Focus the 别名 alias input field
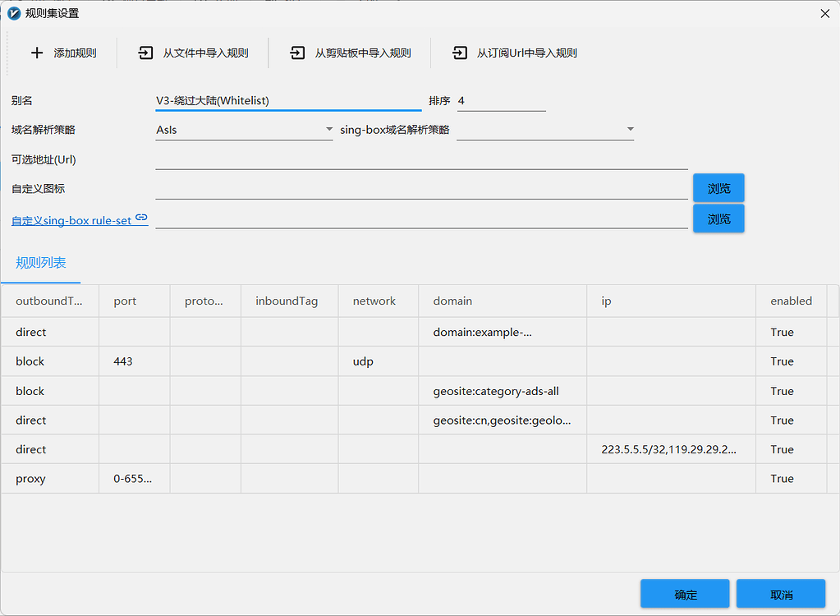Screen dimensions: 840x616 click(x=288, y=101)
